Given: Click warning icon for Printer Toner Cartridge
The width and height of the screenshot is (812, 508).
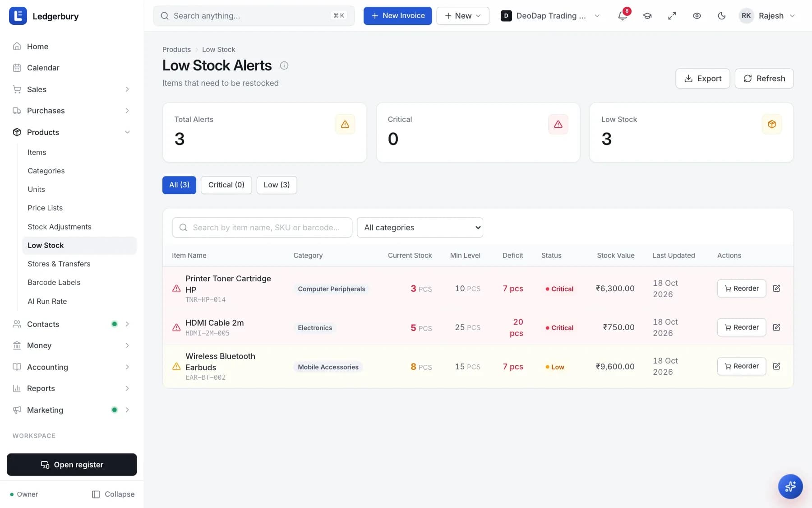Looking at the screenshot, I should pos(176,289).
